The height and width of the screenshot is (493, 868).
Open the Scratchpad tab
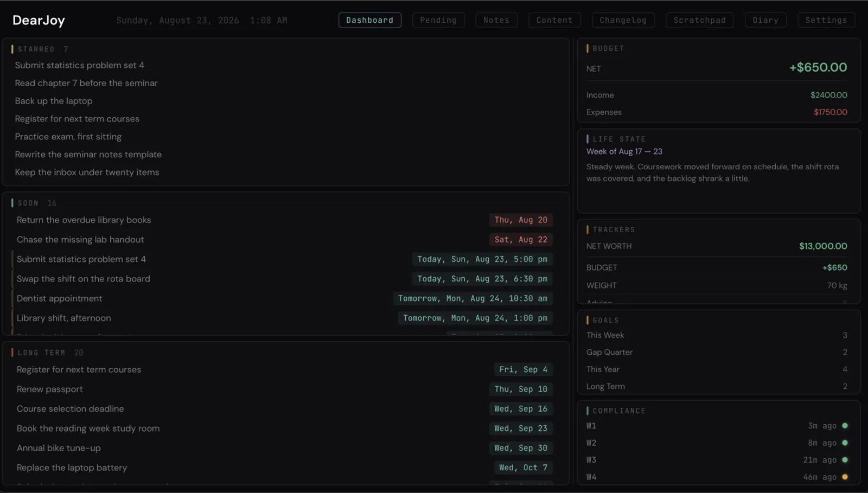click(699, 20)
